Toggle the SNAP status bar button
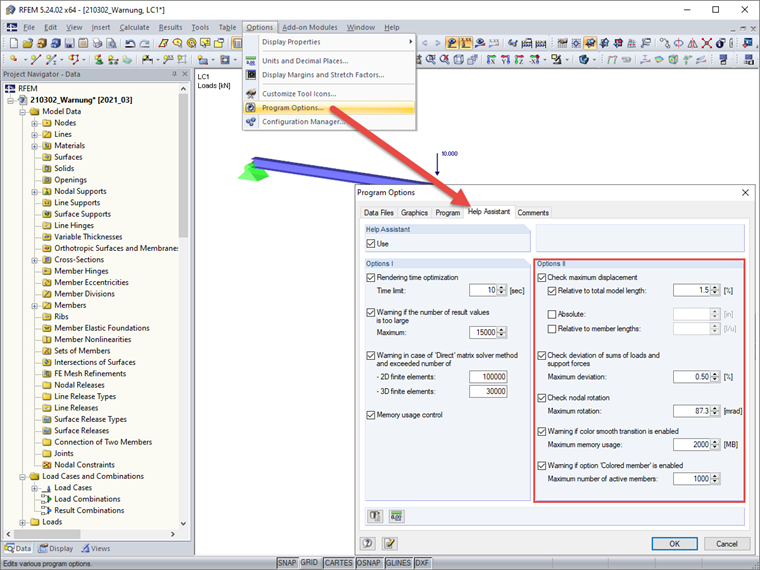The width and height of the screenshot is (760, 570). pyautogui.click(x=286, y=563)
